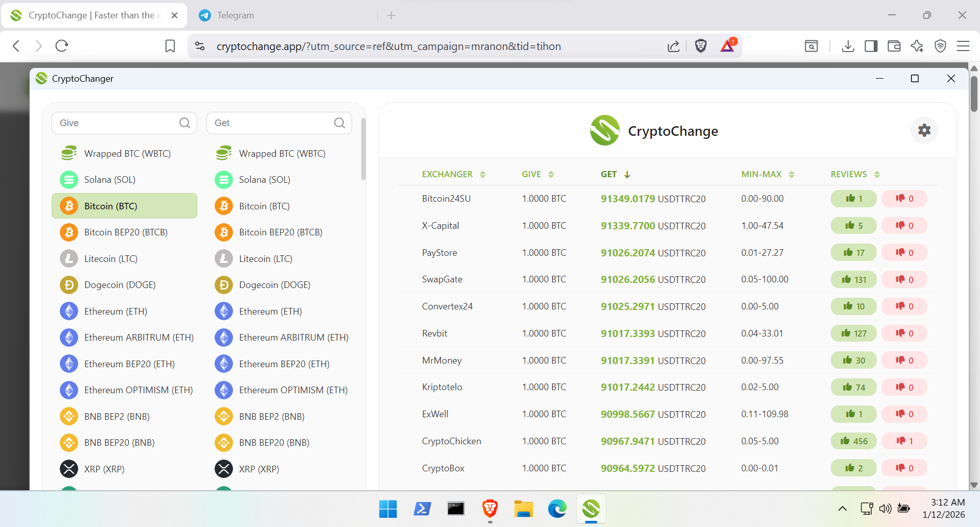
Task: Open Microsoft Edge from taskbar
Action: pyautogui.click(x=557, y=509)
